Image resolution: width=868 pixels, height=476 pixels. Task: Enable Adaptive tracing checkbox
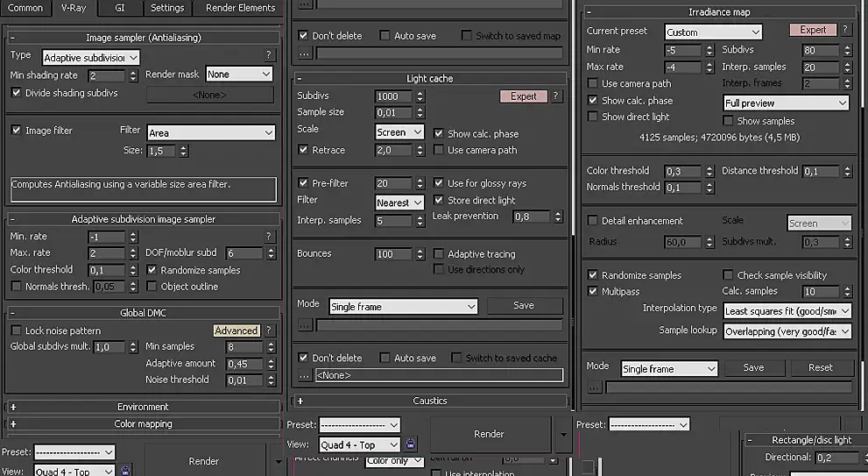click(439, 254)
